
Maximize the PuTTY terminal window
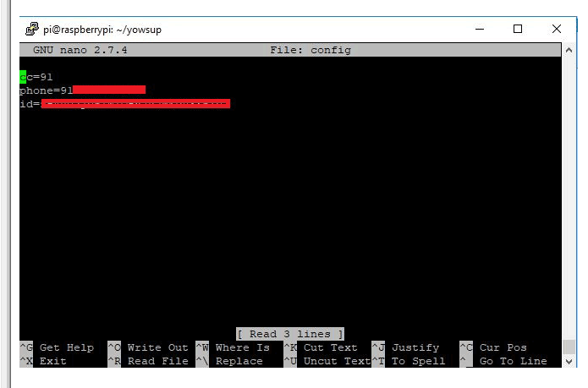(518, 29)
